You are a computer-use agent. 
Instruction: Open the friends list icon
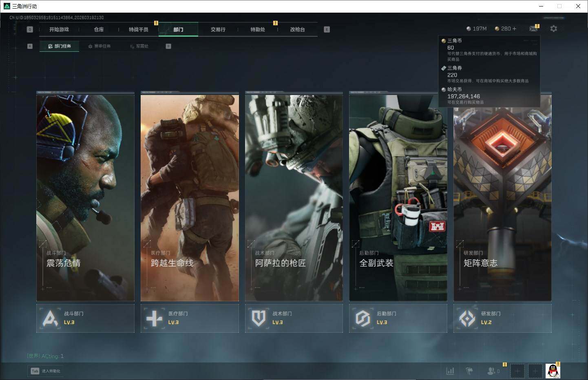pos(493,371)
